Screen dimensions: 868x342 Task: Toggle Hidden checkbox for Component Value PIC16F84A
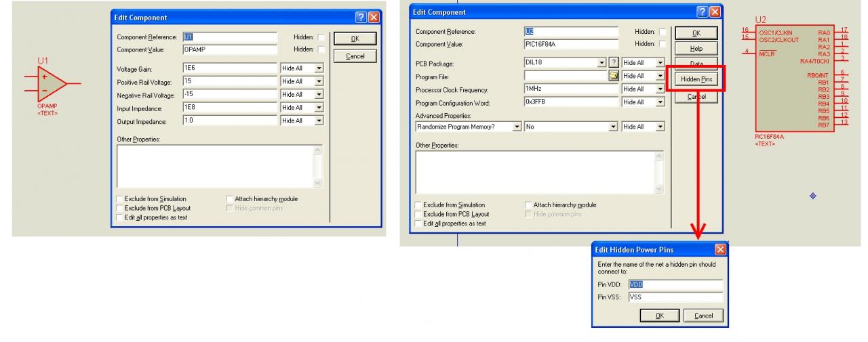tap(663, 44)
